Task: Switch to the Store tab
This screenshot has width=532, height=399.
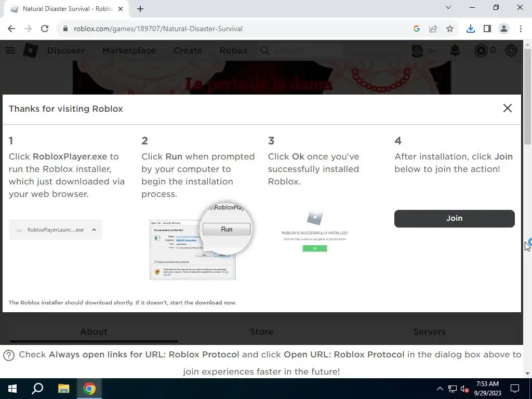Action: 261,331
